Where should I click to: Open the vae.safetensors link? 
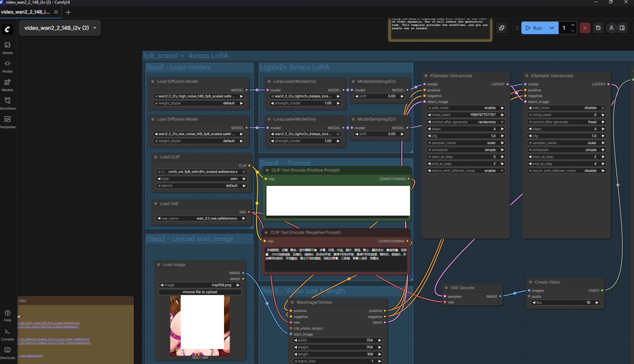(x=30, y=356)
